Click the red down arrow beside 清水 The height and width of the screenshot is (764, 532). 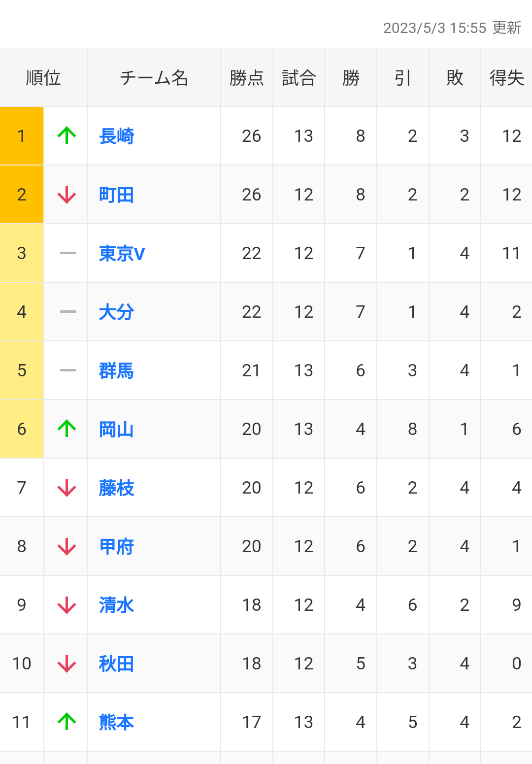tap(67, 605)
